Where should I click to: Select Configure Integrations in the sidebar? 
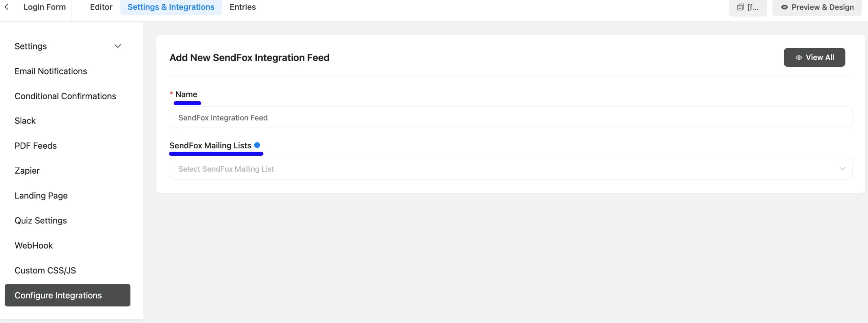pyautogui.click(x=58, y=295)
